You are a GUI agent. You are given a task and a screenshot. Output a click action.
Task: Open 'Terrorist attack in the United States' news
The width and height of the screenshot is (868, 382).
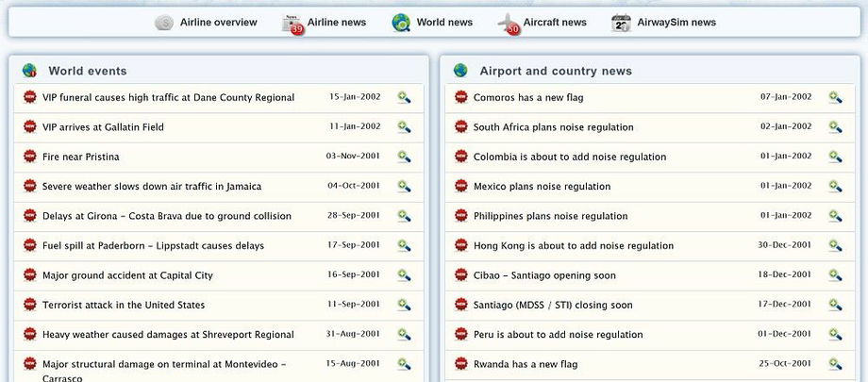tap(124, 305)
